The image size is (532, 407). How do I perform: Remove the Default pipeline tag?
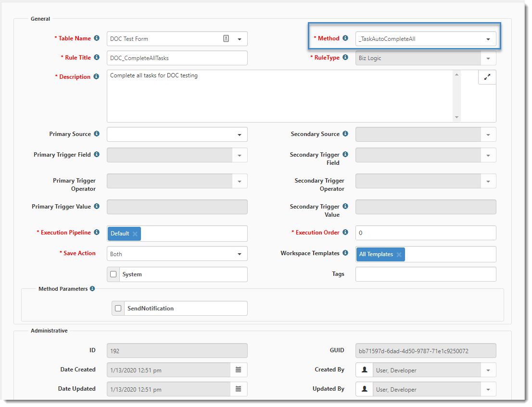point(135,234)
